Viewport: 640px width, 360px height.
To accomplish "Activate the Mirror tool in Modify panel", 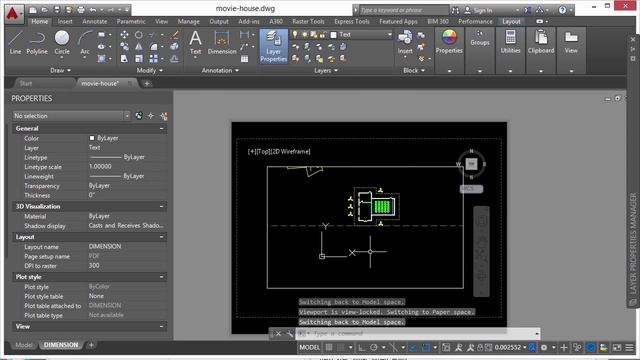I will pos(139,47).
